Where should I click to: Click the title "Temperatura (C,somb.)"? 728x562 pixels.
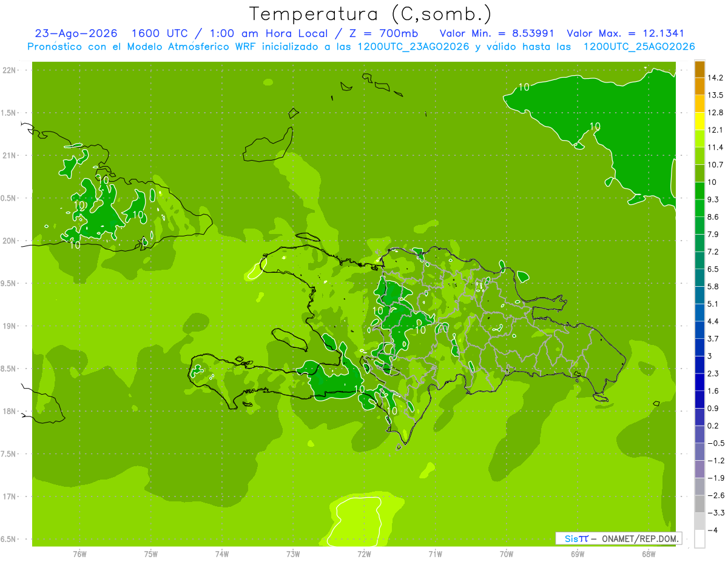[370, 13]
